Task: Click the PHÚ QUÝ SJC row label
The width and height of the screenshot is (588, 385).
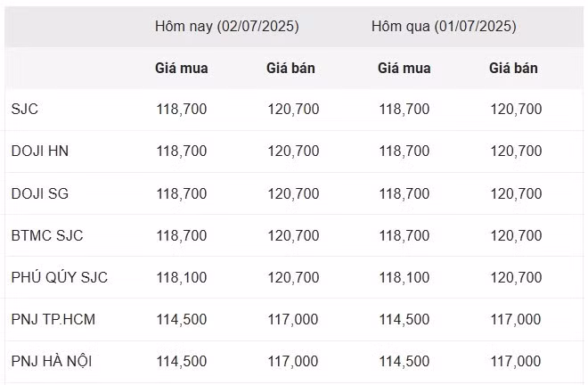Action: tap(60, 277)
